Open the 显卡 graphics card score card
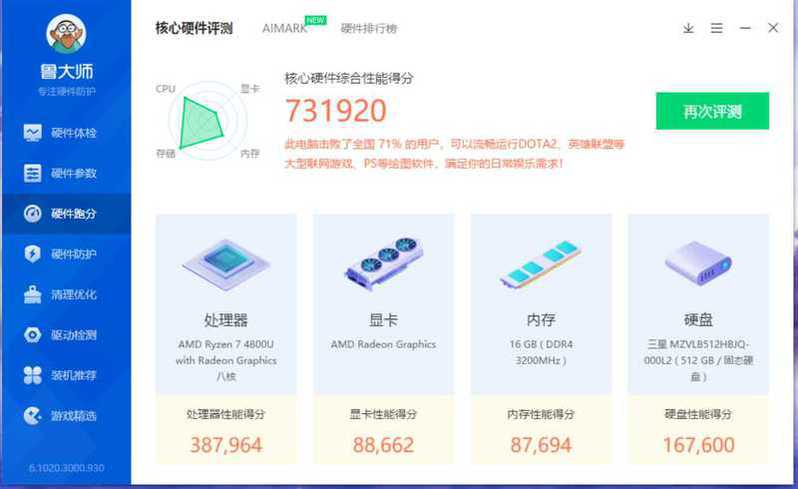Viewport: 798px width, 489px height. 383,339
